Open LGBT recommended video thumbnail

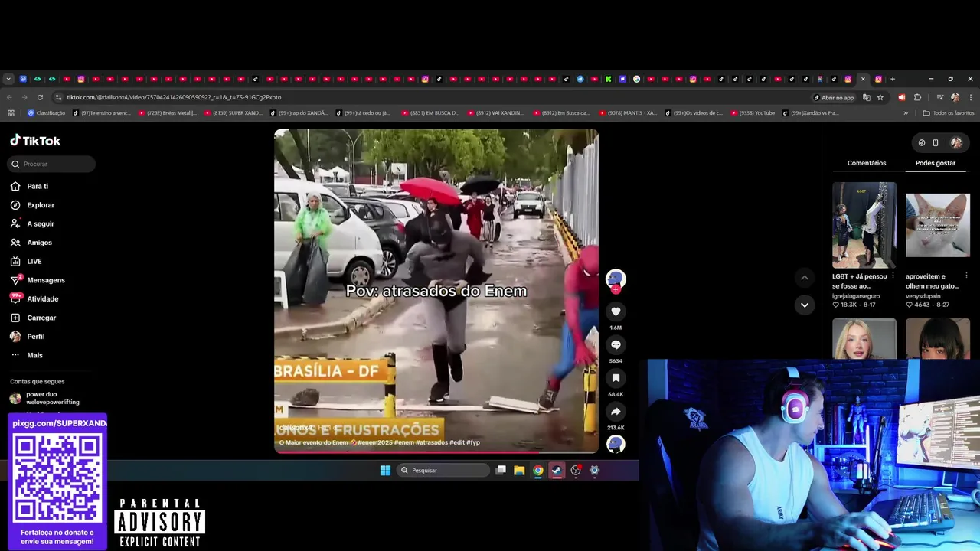(864, 225)
